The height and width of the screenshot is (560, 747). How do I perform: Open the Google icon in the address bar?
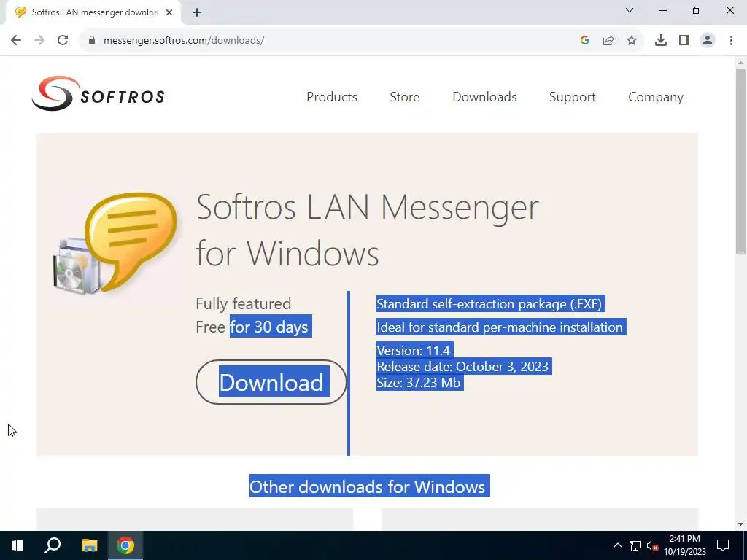(585, 41)
